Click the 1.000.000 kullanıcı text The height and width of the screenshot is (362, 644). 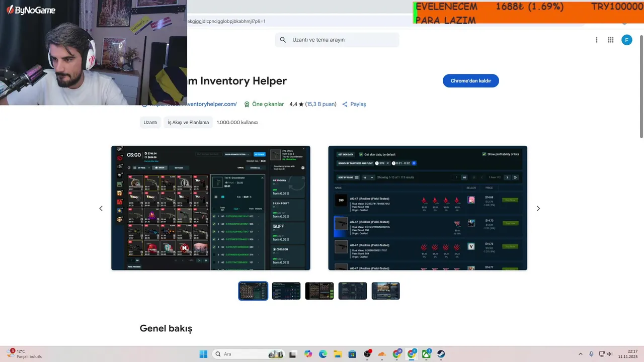click(x=237, y=122)
